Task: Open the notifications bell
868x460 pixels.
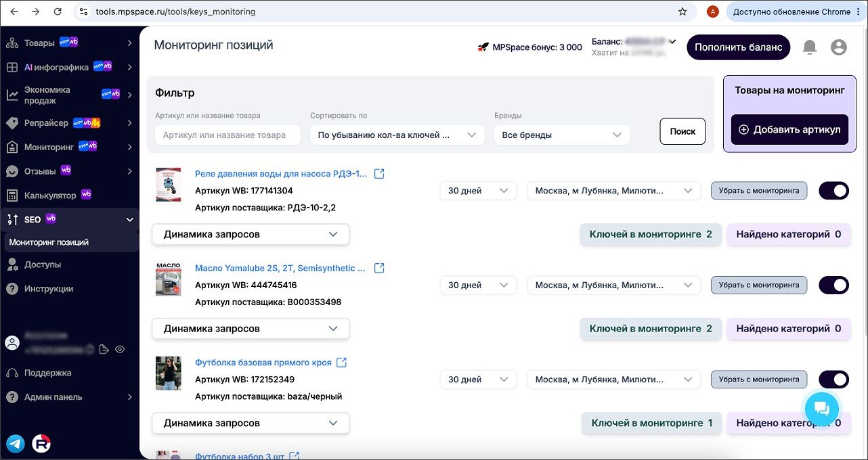Action: (x=810, y=47)
